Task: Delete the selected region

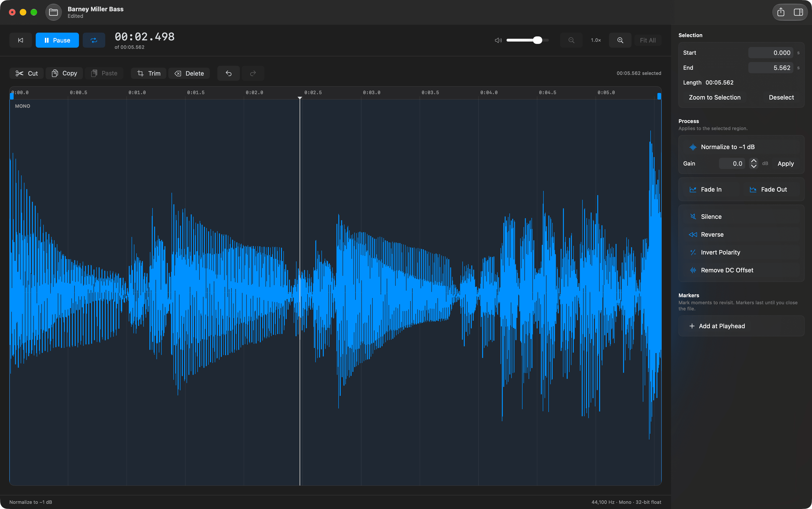Action: [189, 73]
